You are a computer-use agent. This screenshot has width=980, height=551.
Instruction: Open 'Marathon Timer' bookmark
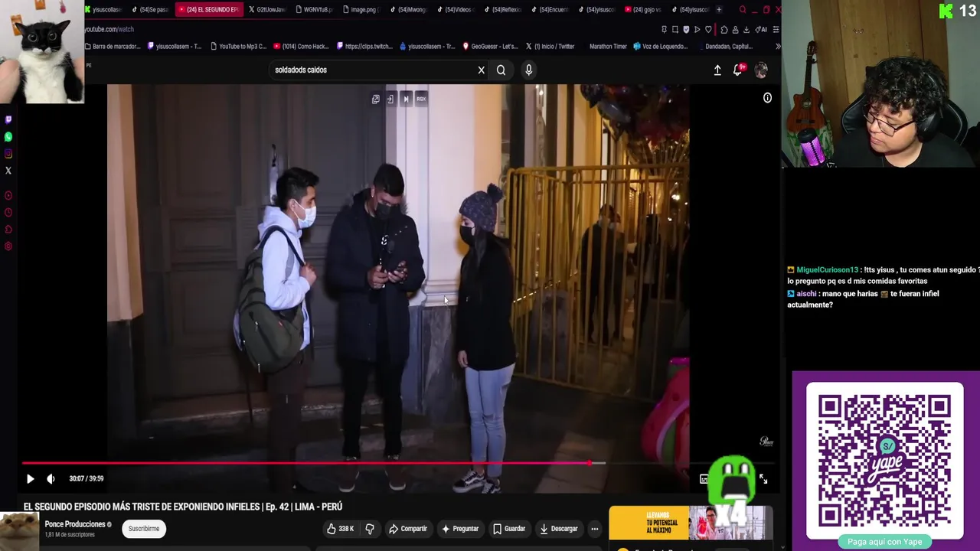[608, 47]
